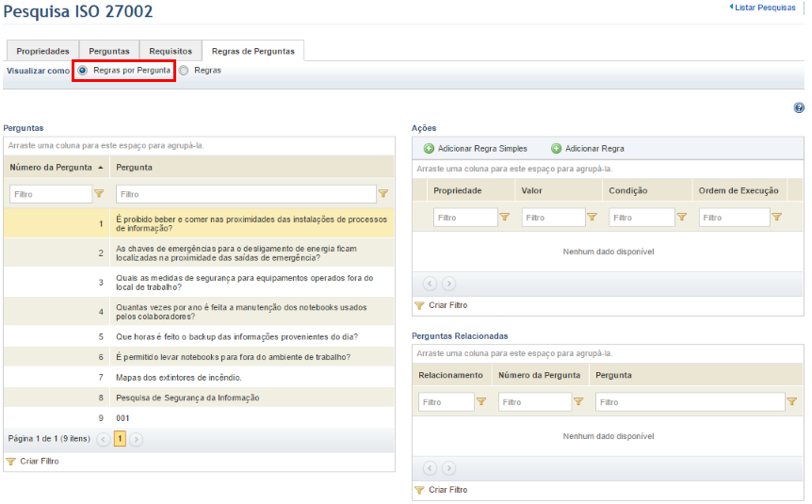
Task: Click next page arrow in Ações grid
Action: tap(449, 284)
